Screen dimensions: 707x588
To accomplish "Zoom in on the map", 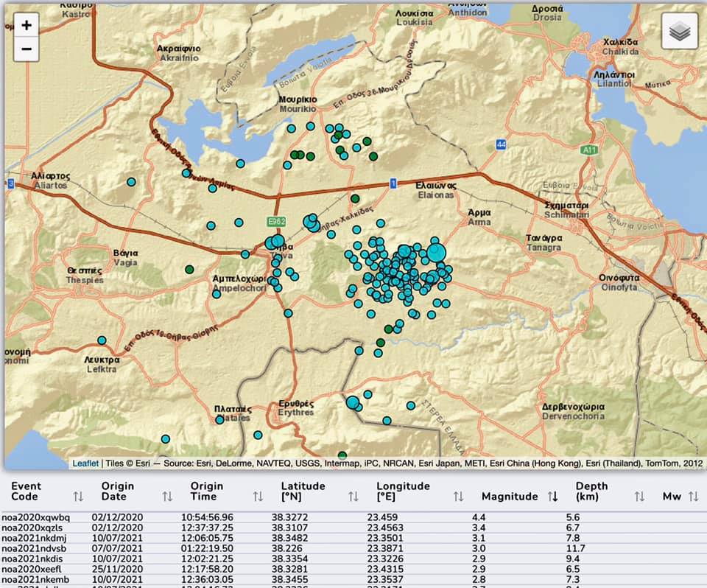I will coord(27,25).
